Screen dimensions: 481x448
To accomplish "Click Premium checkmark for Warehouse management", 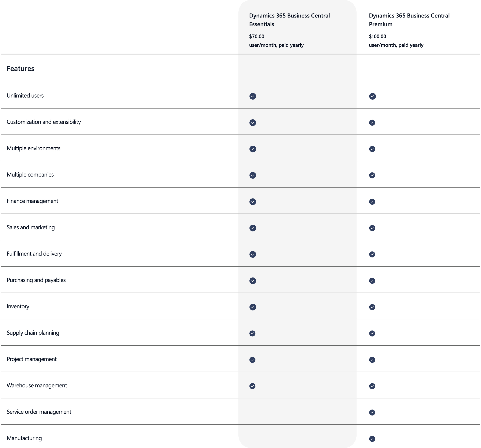I will (x=372, y=386).
